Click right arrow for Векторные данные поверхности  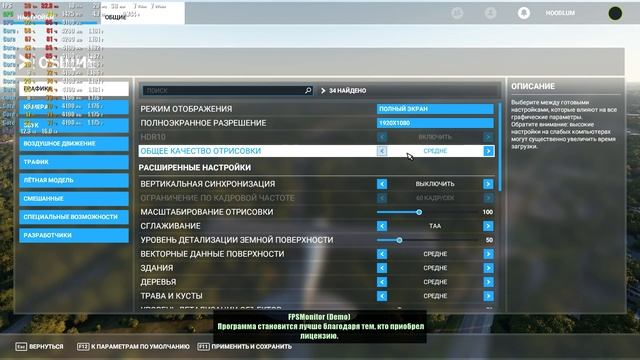(x=488, y=254)
